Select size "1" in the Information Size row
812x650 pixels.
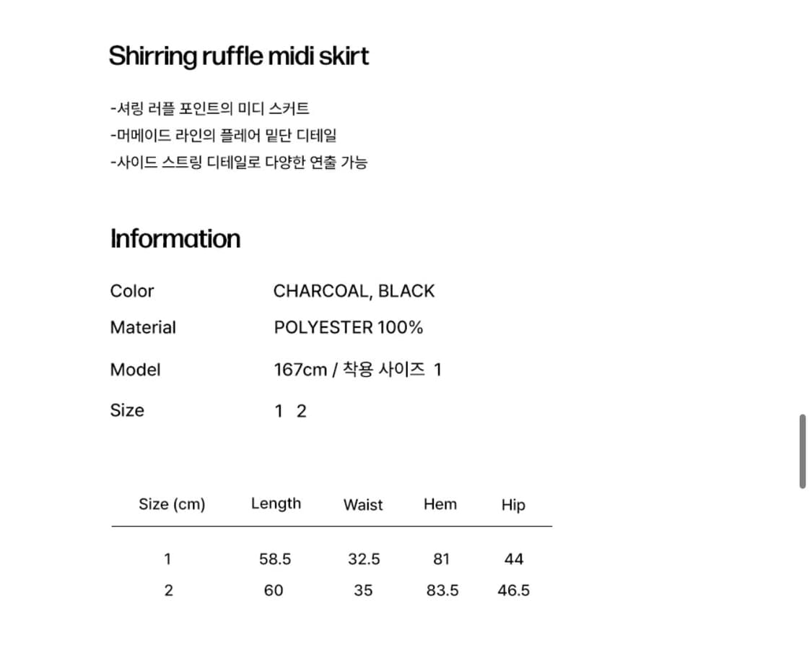[279, 411]
